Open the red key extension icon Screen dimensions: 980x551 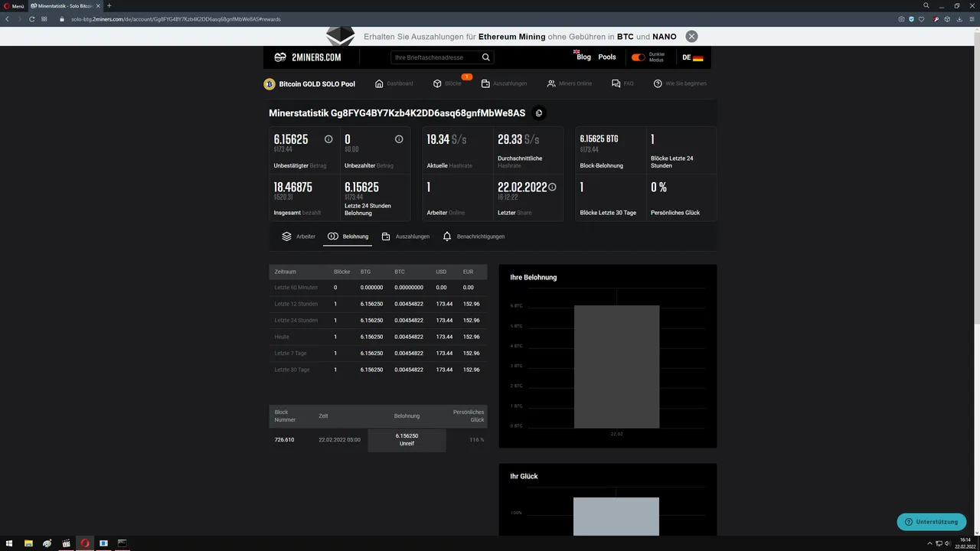click(x=936, y=18)
